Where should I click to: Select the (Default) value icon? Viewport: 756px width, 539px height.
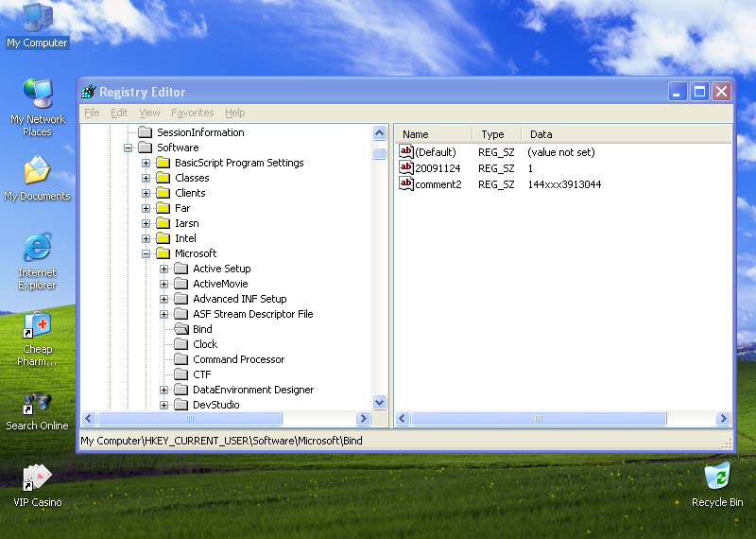pos(406,152)
